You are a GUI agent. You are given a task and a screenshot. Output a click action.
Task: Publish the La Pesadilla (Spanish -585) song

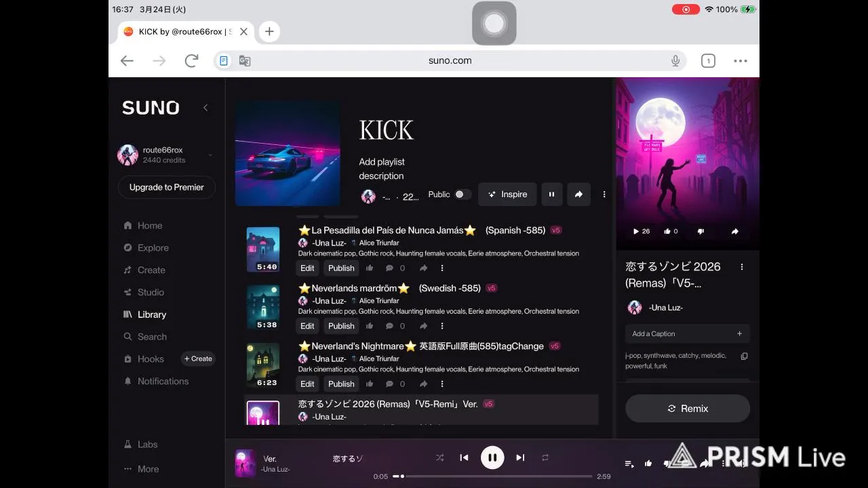[x=341, y=268]
